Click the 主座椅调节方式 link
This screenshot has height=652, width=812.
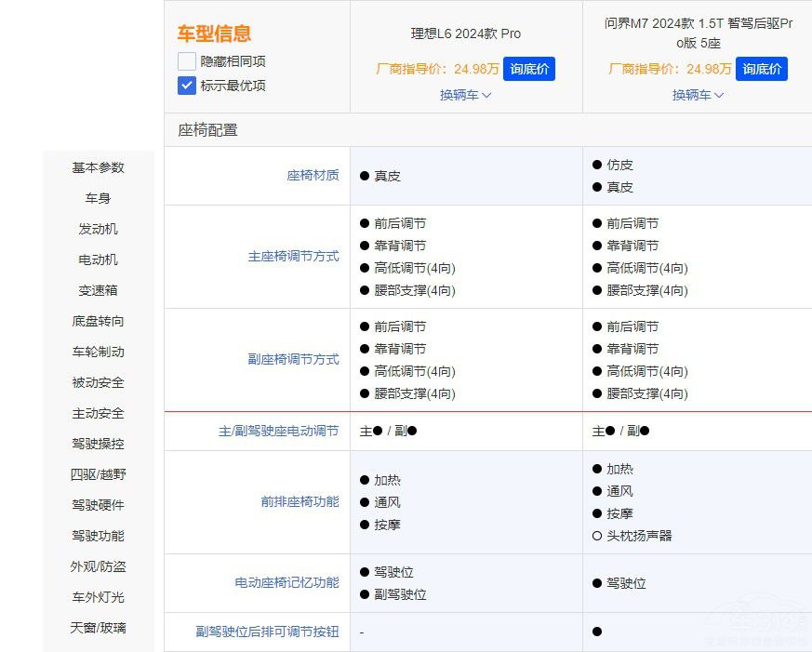(x=293, y=257)
